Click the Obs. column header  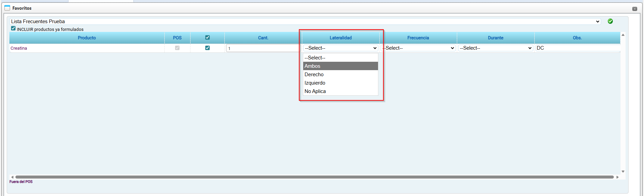pos(577,38)
